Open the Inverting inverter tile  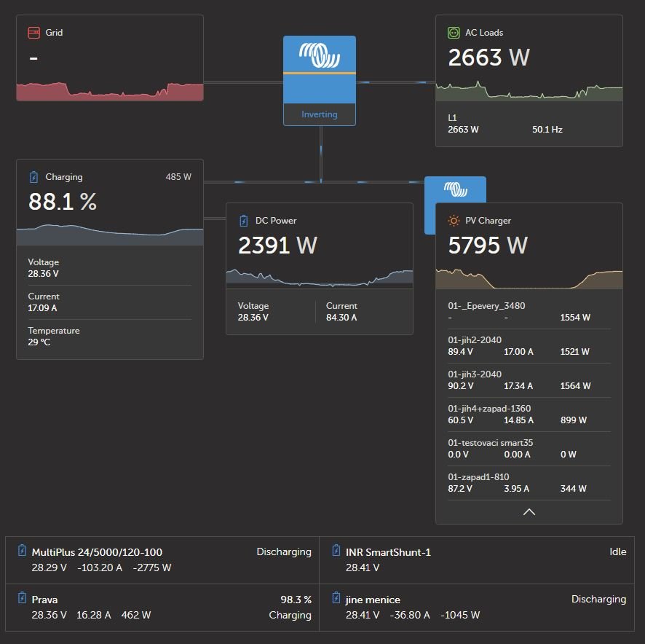pos(319,80)
